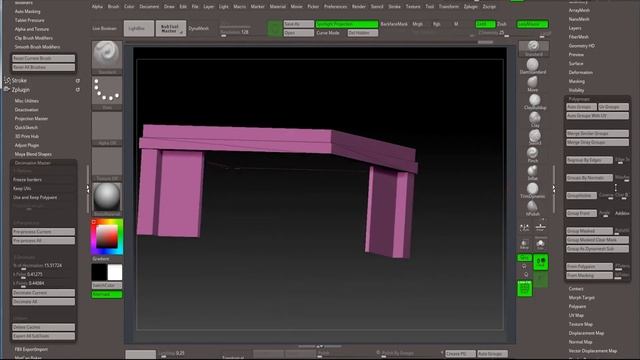Open the Document menu
The image size is (640, 360).
pos(149,7)
